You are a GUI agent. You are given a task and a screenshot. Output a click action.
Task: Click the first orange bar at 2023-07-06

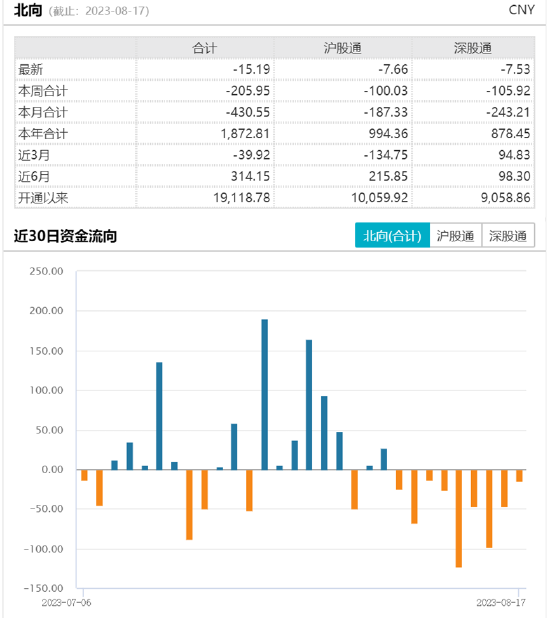[84, 475]
